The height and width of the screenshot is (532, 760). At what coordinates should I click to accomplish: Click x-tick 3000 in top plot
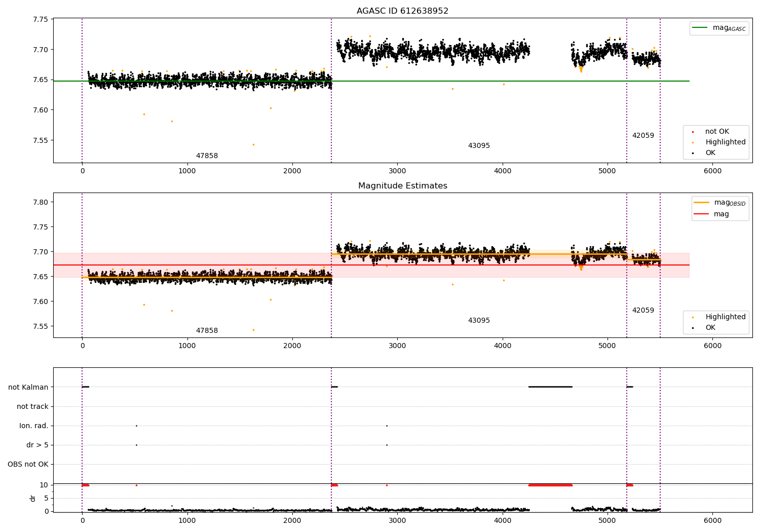(x=397, y=171)
